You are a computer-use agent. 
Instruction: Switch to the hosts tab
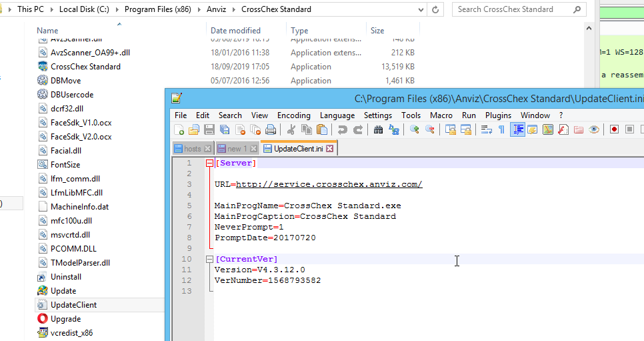[193, 149]
